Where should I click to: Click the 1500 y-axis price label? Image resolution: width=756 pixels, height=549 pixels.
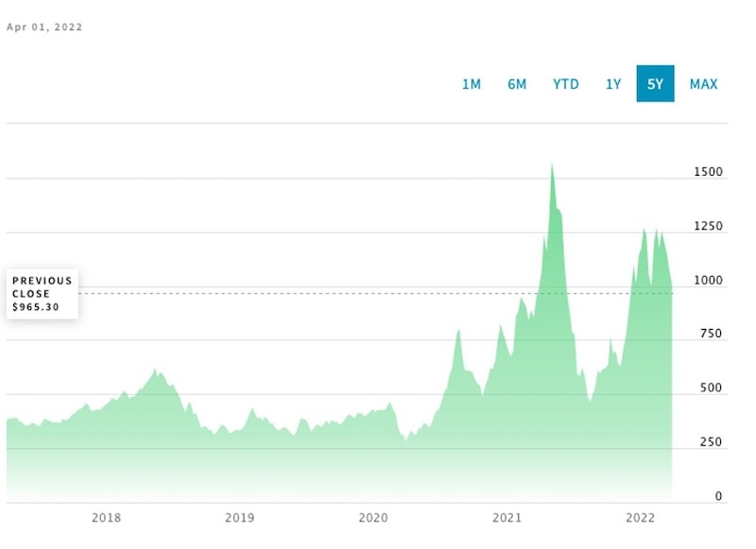coord(707,173)
